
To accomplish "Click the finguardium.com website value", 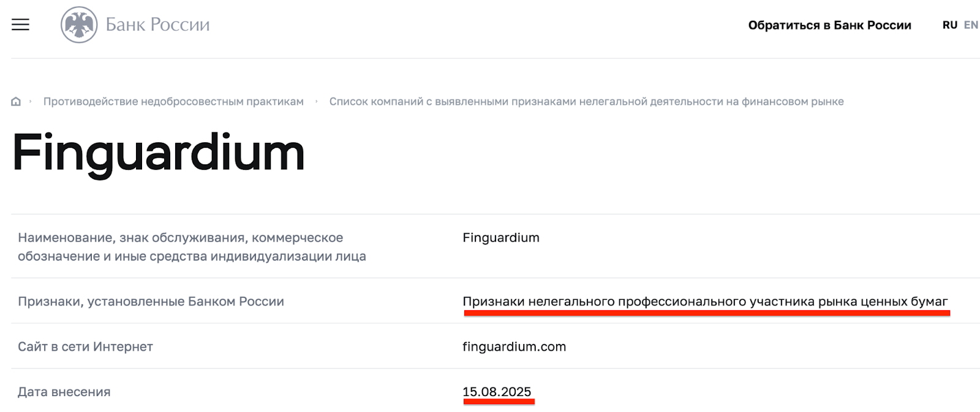I will pyautogui.click(x=514, y=347).
